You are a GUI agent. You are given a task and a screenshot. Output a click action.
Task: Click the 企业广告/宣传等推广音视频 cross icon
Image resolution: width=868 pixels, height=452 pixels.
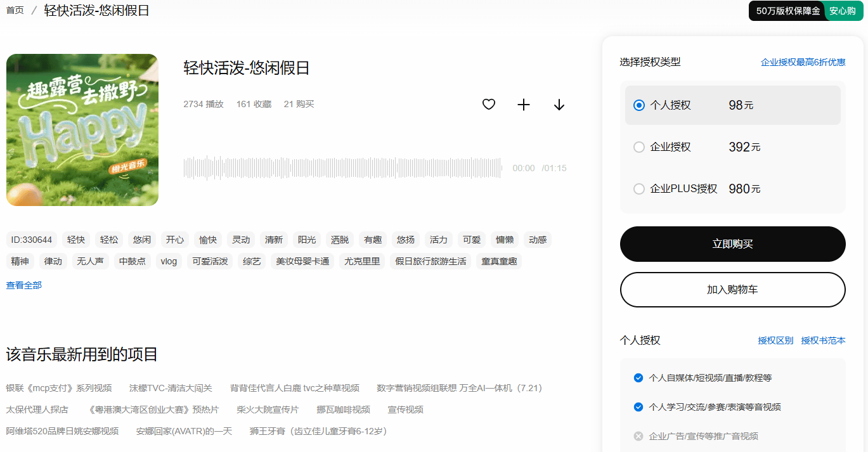[638, 436]
